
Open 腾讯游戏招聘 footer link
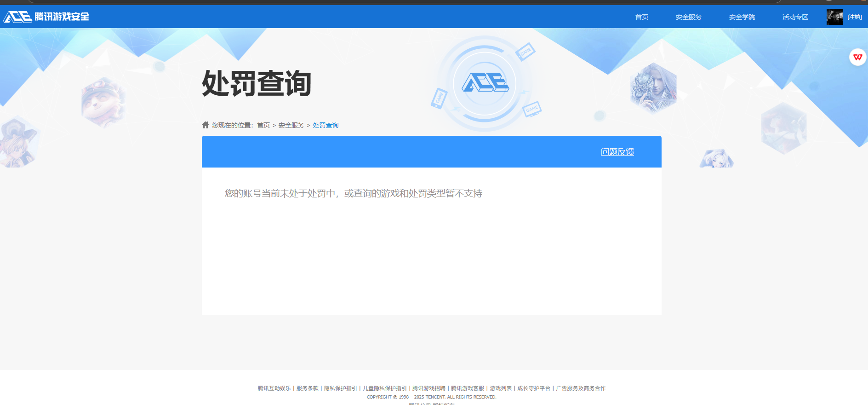[x=428, y=388]
